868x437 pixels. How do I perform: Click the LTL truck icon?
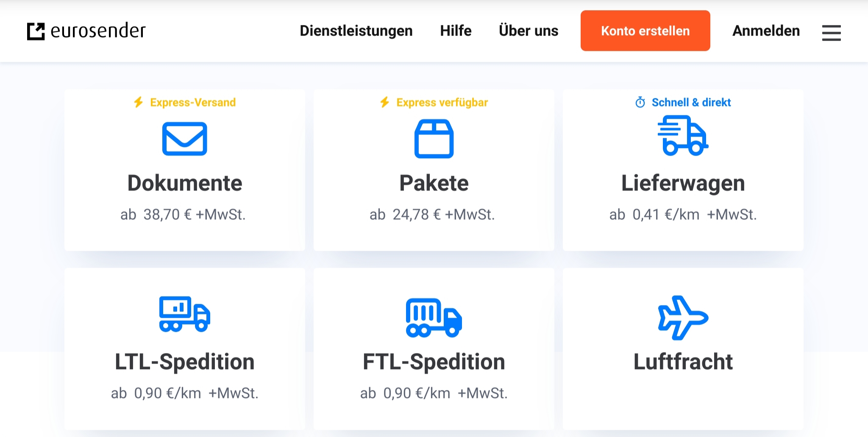(x=185, y=314)
